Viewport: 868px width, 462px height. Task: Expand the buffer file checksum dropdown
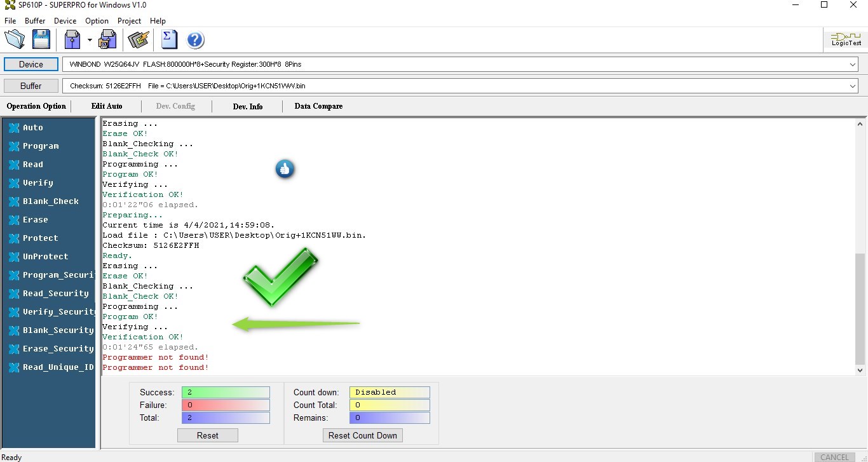coord(852,86)
